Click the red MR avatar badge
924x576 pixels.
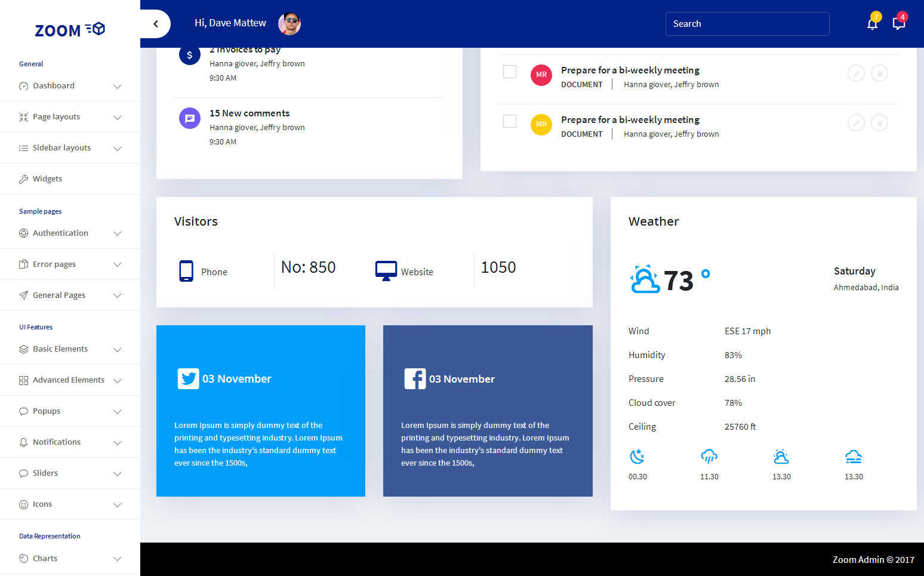click(541, 75)
